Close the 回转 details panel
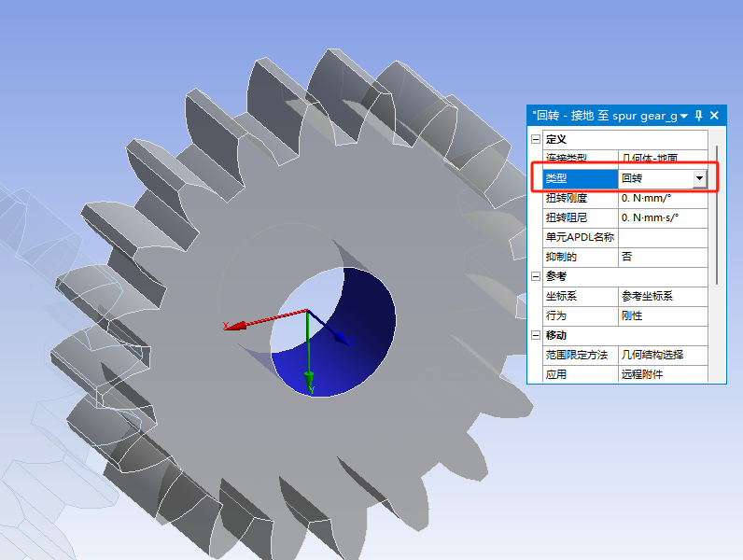The width and height of the screenshot is (743, 560). 714,116
